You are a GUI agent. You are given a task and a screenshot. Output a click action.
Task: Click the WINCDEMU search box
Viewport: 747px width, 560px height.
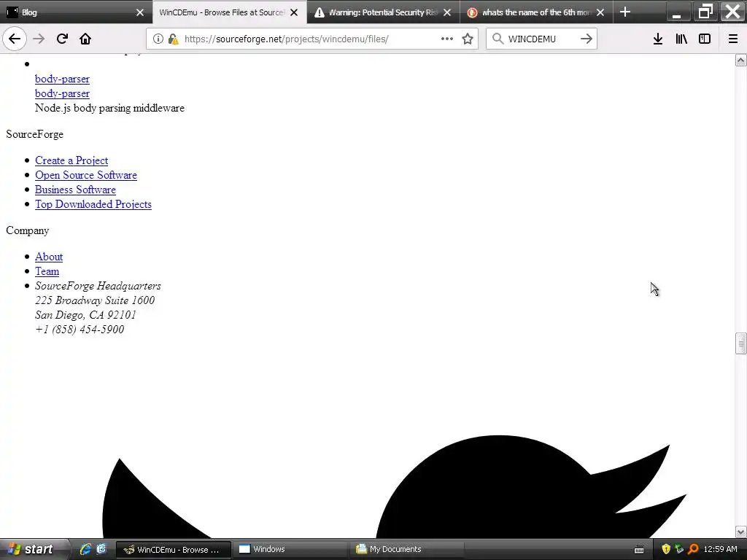[x=541, y=39]
